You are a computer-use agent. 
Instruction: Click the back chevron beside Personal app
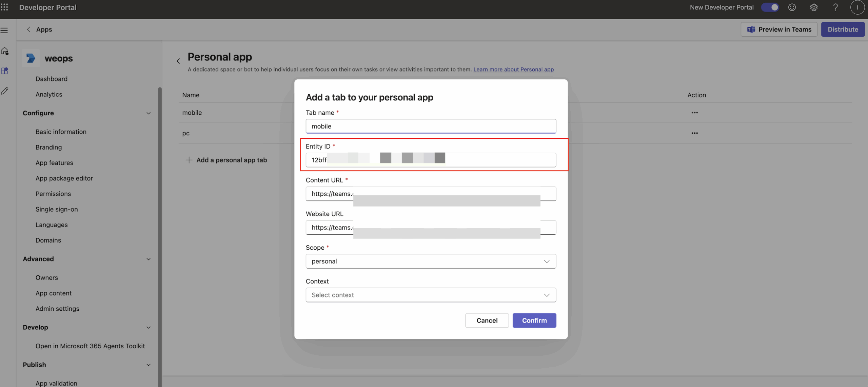(x=178, y=61)
